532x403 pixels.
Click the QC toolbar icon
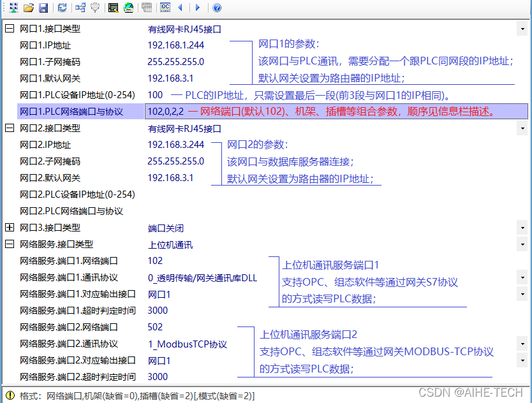(x=165, y=8)
